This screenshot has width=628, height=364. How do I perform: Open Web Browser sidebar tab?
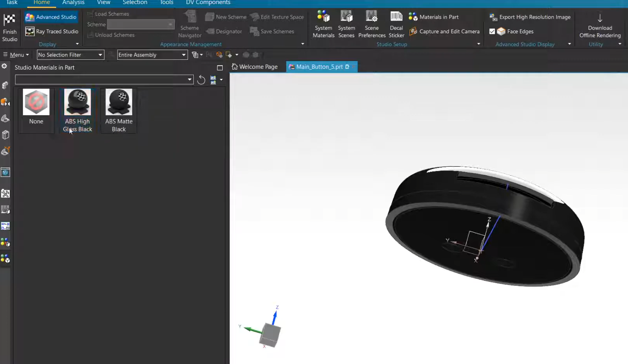tap(5, 172)
